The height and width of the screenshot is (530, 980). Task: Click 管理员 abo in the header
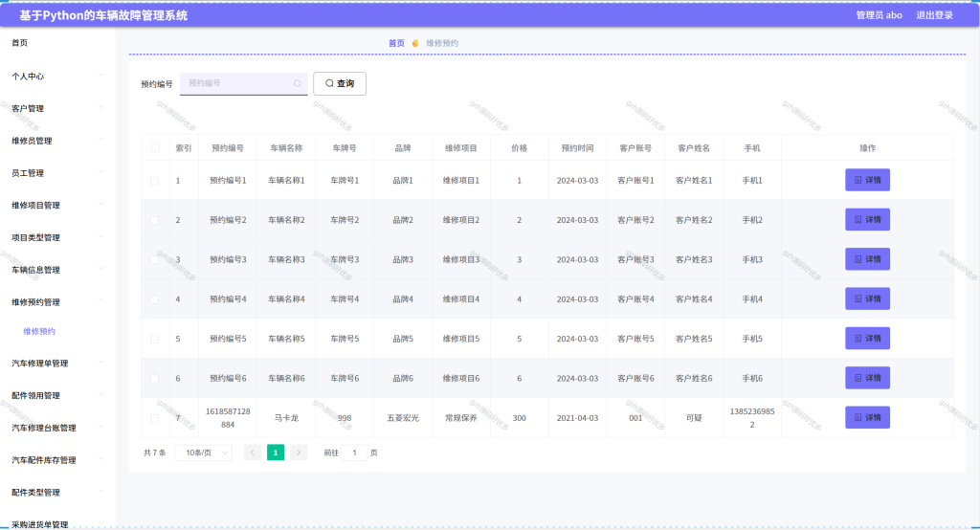(x=879, y=15)
